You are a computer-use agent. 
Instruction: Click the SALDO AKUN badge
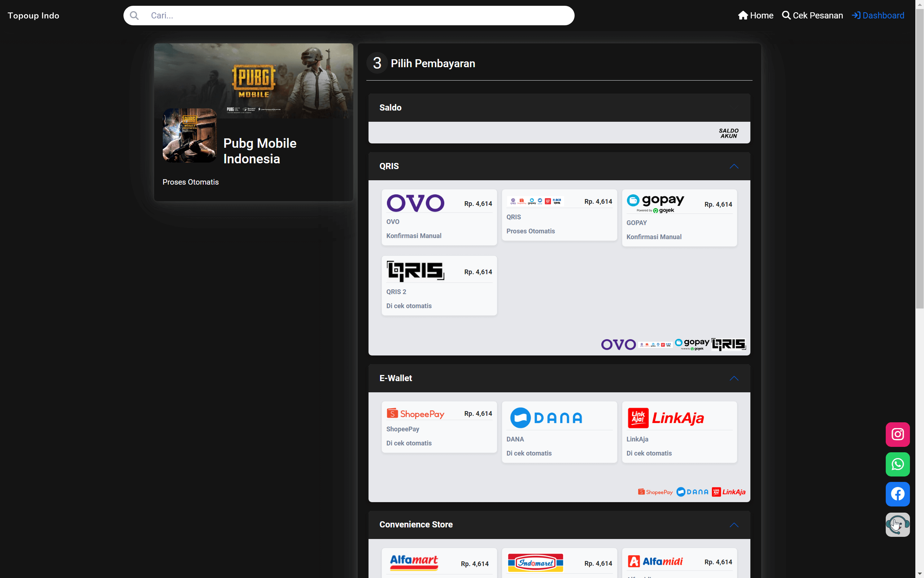click(728, 133)
